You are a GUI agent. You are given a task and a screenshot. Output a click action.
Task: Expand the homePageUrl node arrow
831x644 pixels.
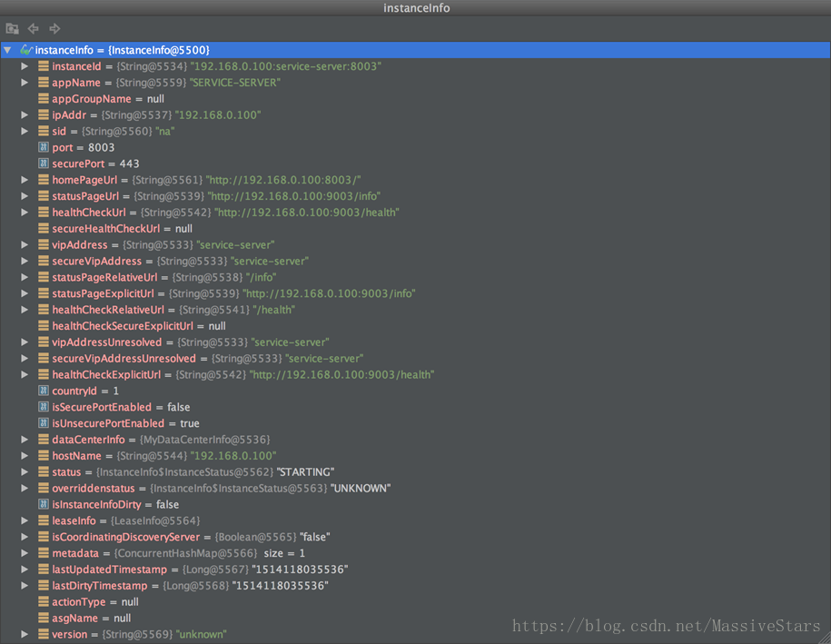pyautogui.click(x=25, y=180)
